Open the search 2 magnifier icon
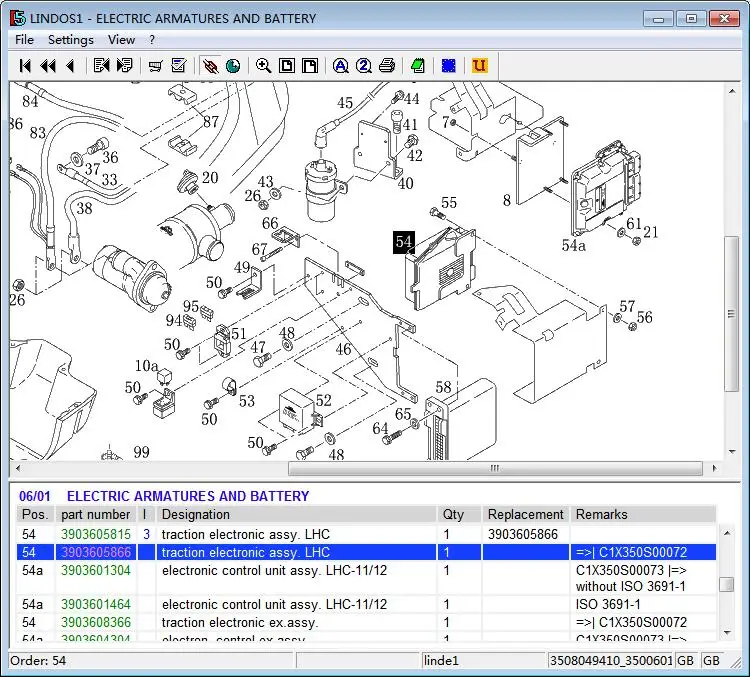Image resolution: width=750 pixels, height=677 pixels. (x=364, y=66)
